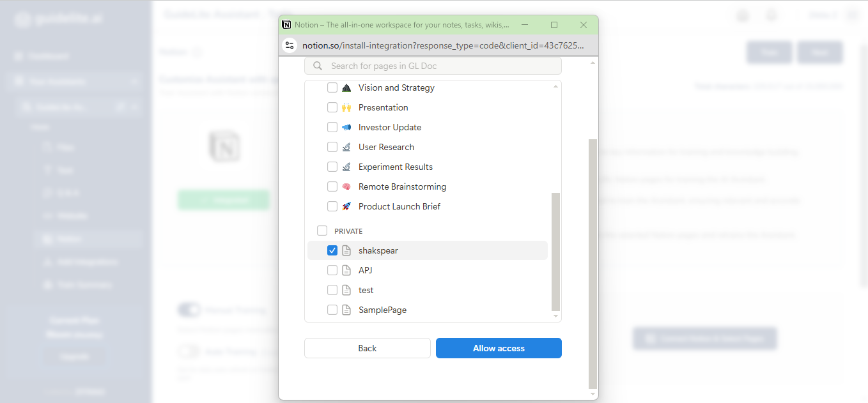The image size is (868, 403).
Task: Click the search magnifier icon
Action: coord(318,66)
